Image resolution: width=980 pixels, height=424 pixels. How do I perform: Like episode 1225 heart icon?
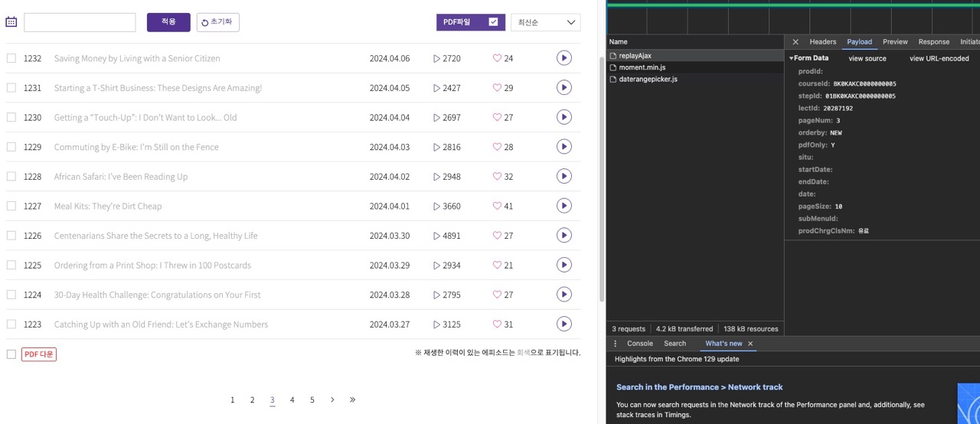pyautogui.click(x=497, y=265)
